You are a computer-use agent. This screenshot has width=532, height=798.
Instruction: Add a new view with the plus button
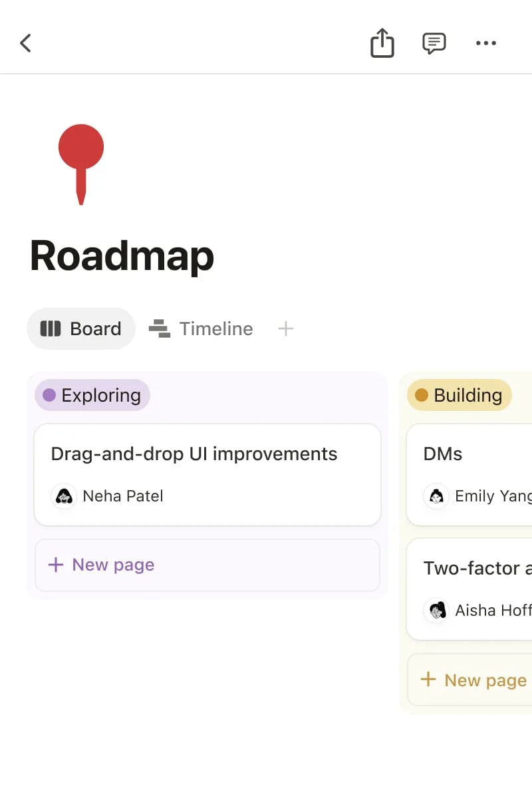coord(285,328)
